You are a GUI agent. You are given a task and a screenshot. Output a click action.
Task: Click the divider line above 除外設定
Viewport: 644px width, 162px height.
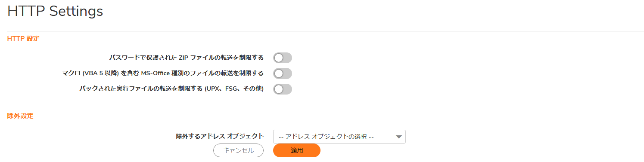(x=325, y=109)
